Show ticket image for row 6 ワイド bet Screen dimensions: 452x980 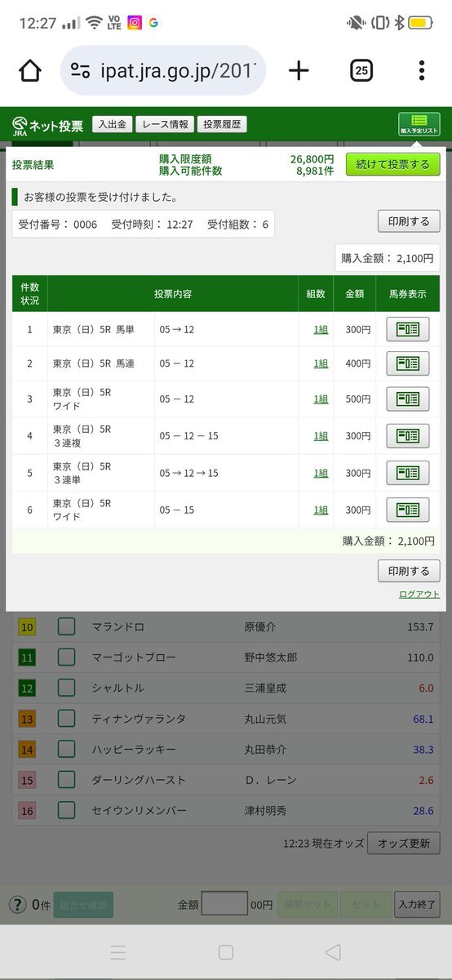407,510
